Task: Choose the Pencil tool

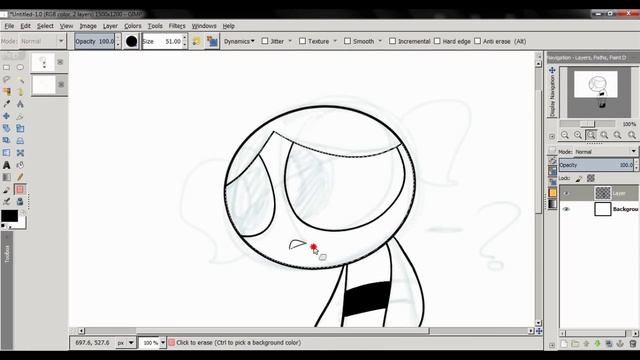Action: [20, 177]
